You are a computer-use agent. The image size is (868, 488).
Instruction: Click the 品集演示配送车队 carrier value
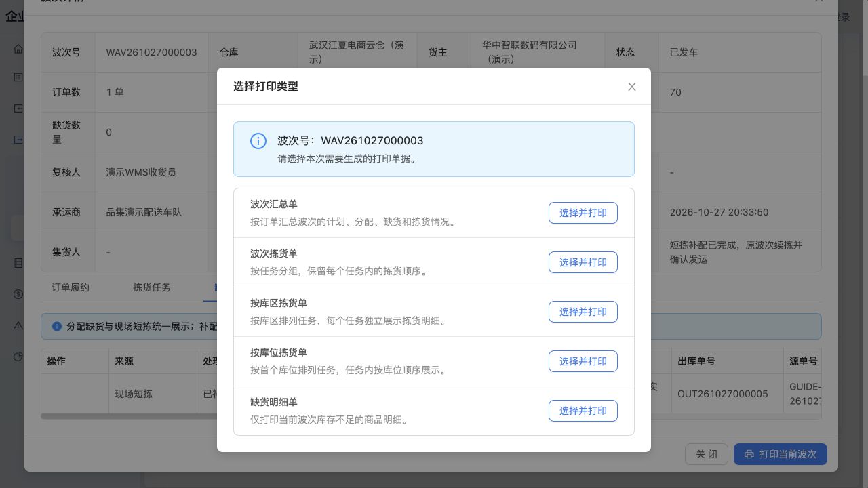click(144, 212)
